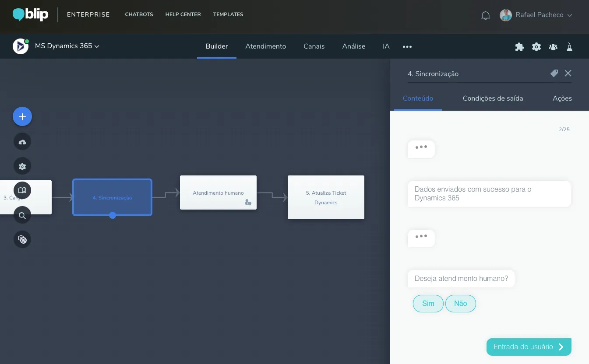Image resolution: width=589 pixels, height=364 pixels.
Task: Open builder configuration gear in sidebar
Action: coord(22,166)
